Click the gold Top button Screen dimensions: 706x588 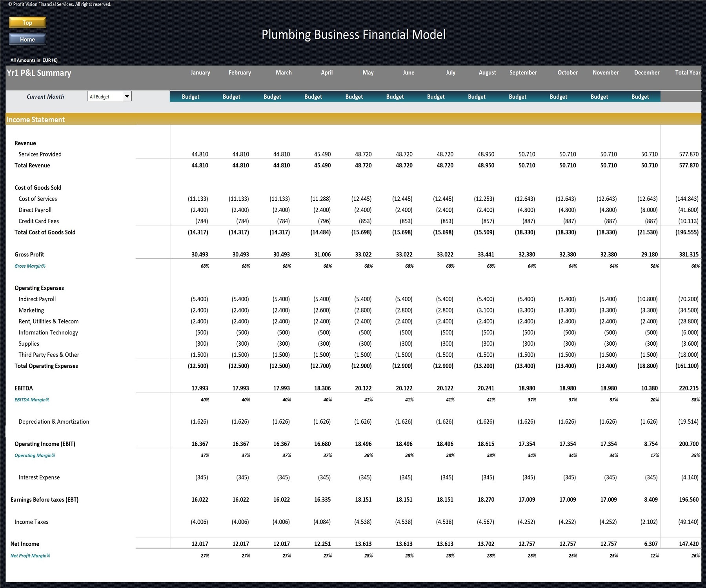tap(27, 22)
